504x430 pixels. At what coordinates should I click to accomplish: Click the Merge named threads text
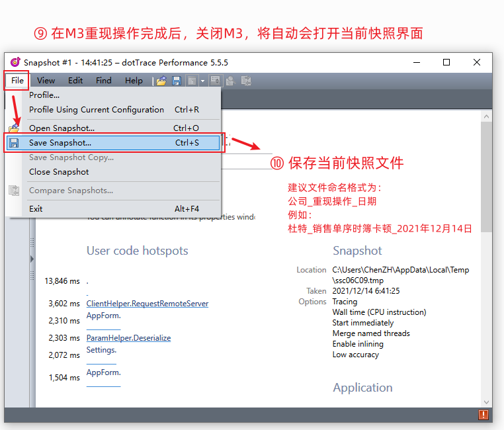click(371, 333)
